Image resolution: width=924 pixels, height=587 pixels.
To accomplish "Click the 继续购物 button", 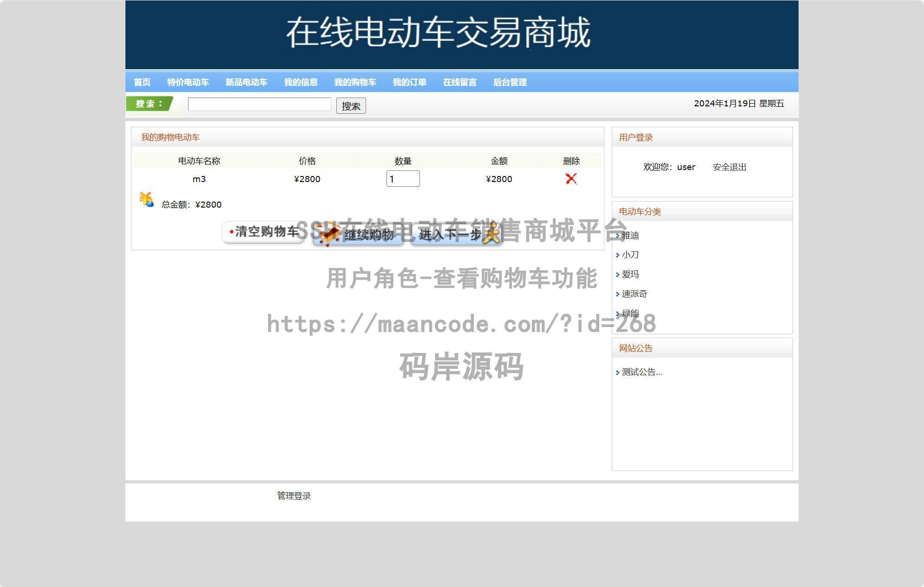I will [x=358, y=234].
